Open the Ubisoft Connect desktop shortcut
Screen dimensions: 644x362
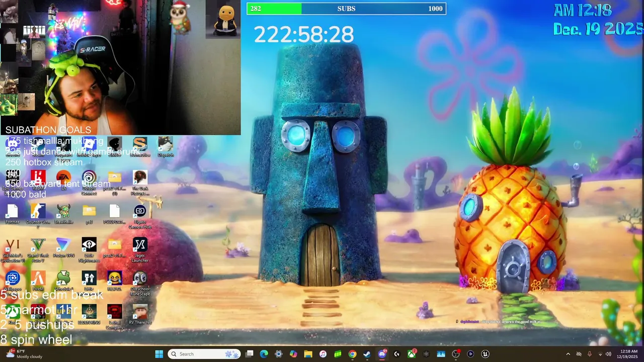coord(89,182)
